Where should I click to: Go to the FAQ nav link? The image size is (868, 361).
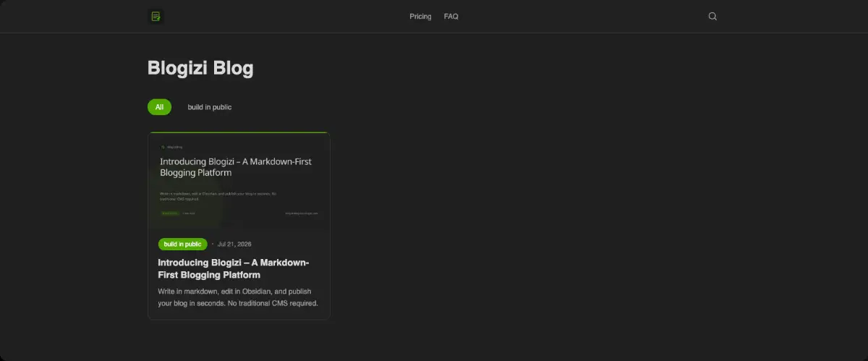click(x=451, y=16)
